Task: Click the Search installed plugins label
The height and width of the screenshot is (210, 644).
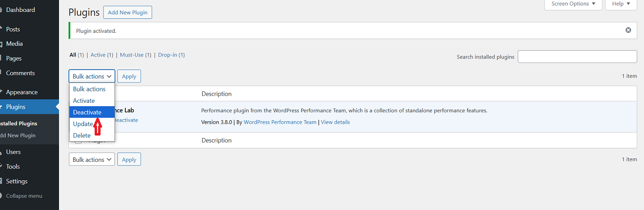Action: [x=485, y=57]
